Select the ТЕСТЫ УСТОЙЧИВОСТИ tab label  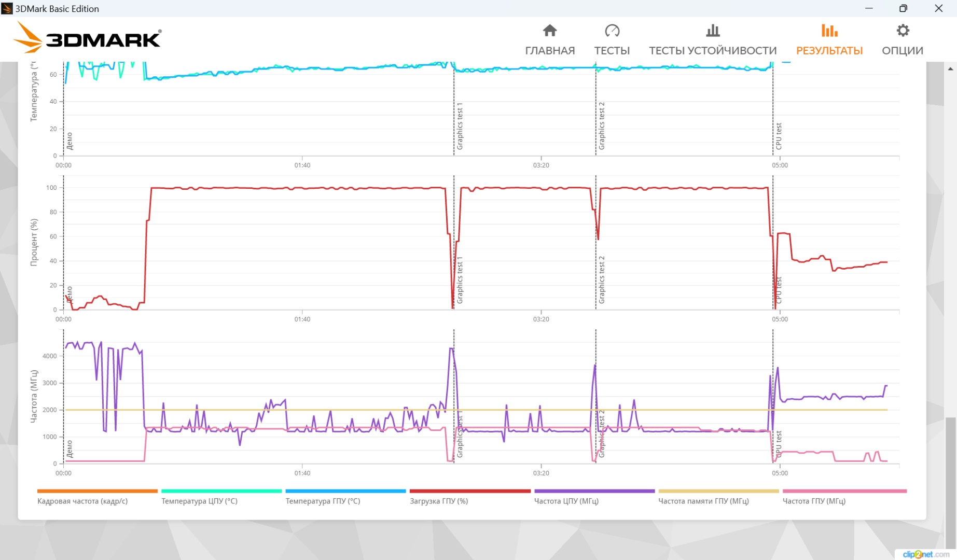713,50
